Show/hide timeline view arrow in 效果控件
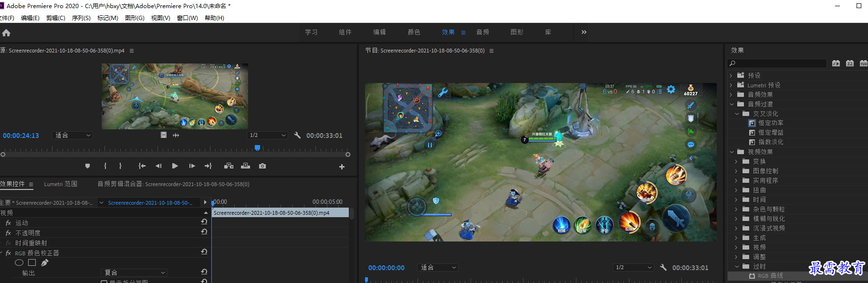The height and width of the screenshot is (283, 868). click(205, 202)
